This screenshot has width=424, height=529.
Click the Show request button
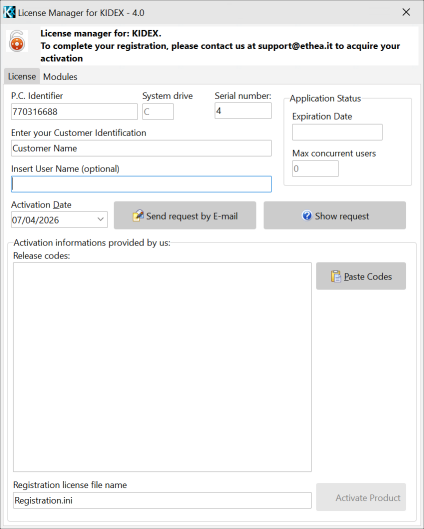(335, 215)
